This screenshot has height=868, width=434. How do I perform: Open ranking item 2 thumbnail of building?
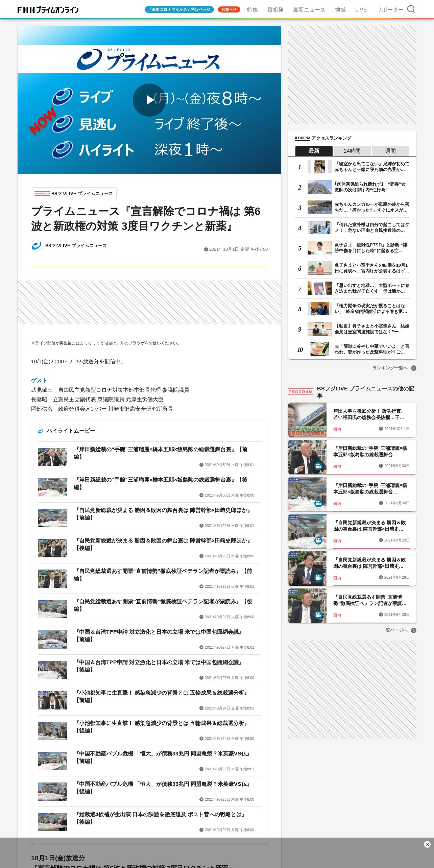(320, 187)
